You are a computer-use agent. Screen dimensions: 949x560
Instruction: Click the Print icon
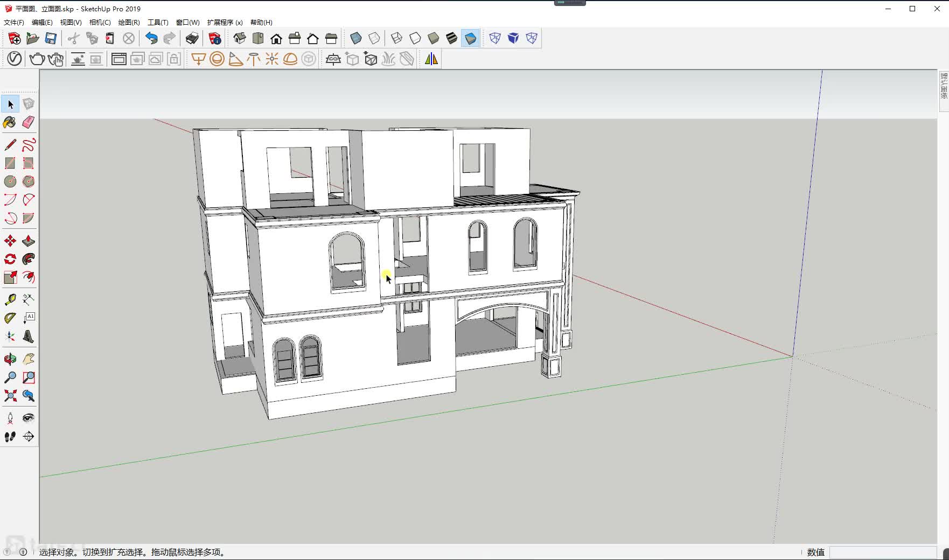(x=192, y=38)
